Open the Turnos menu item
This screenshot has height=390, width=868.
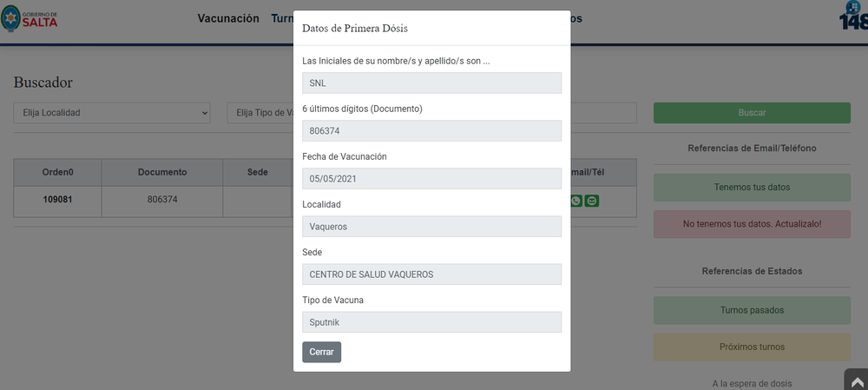tap(282, 18)
